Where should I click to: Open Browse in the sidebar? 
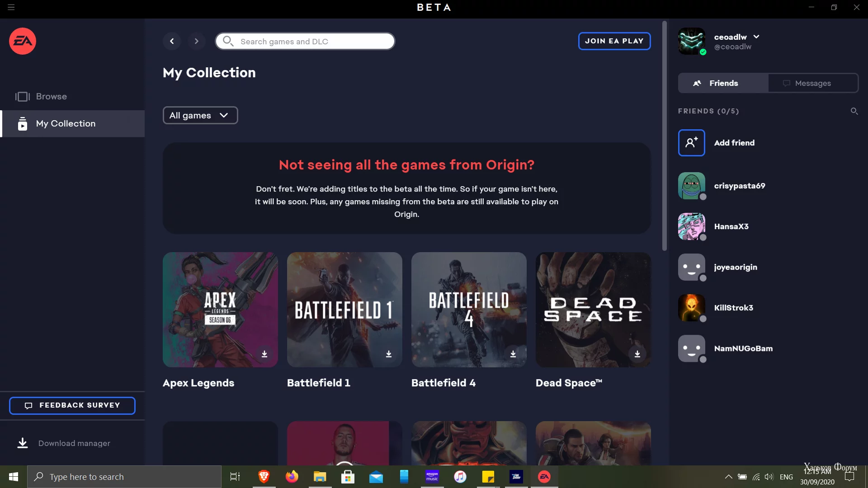click(x=51, y=96)
